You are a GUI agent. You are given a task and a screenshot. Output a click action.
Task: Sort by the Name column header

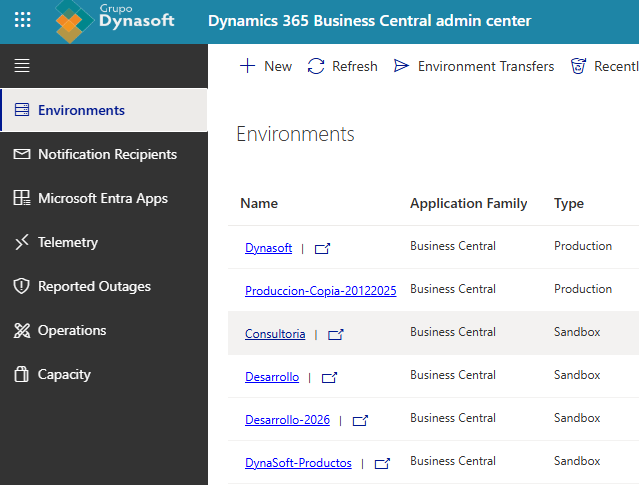259,203
